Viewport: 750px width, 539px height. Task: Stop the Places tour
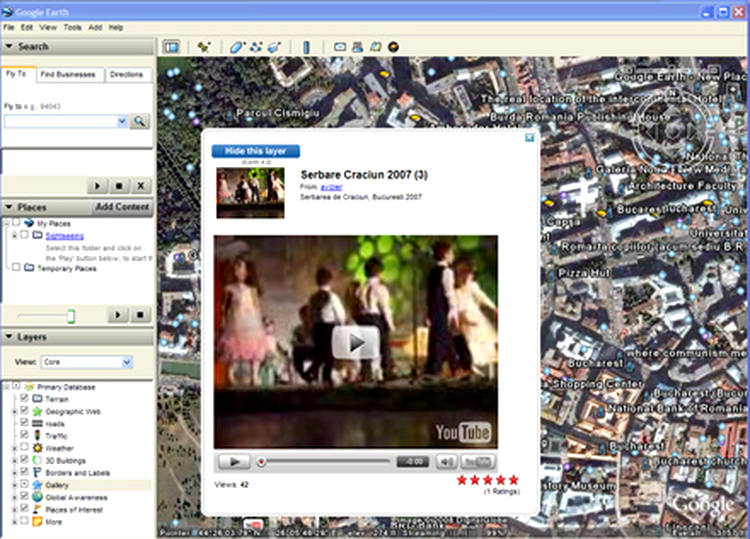coord(140,315)
